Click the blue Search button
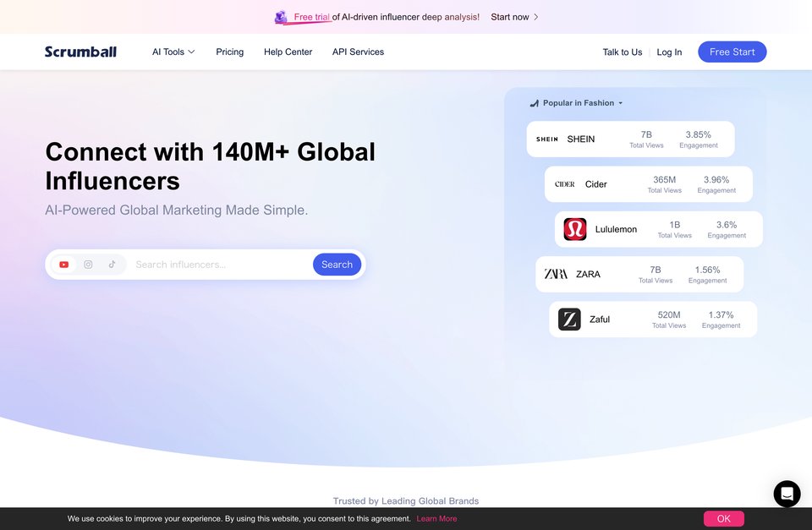 (337, 265)
